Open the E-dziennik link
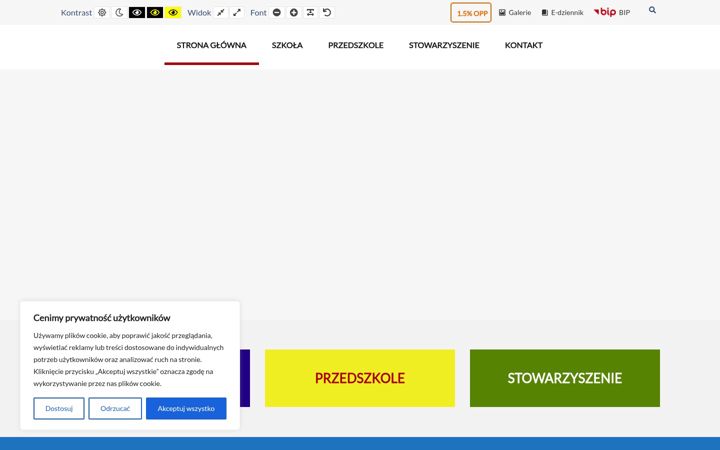This screenshot has width=720, height=450. pos(562,12)
